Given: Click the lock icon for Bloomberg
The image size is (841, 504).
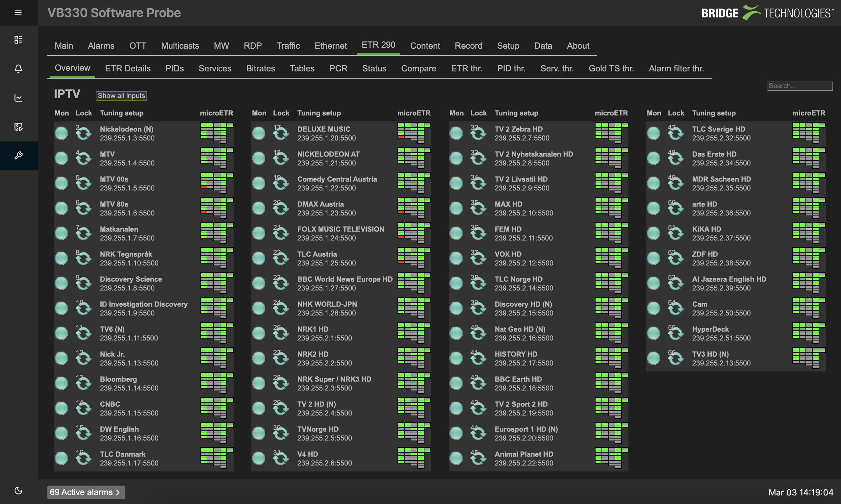Looking at the screenshot, I should (84, 383).
